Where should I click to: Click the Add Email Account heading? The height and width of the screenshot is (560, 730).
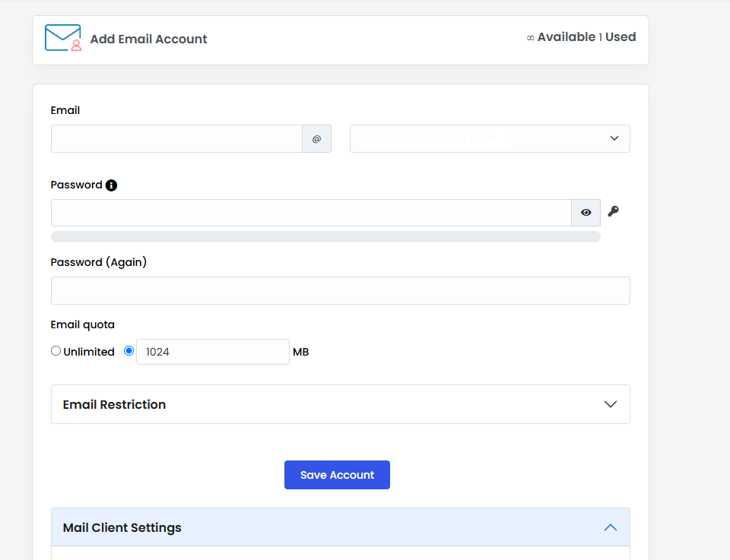[x=148, y=40]
